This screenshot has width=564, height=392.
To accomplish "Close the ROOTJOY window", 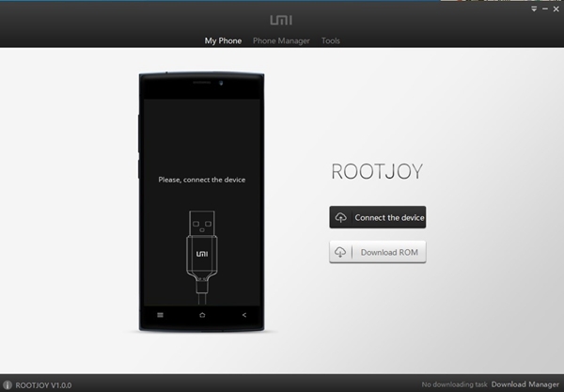I will [556, 9].
